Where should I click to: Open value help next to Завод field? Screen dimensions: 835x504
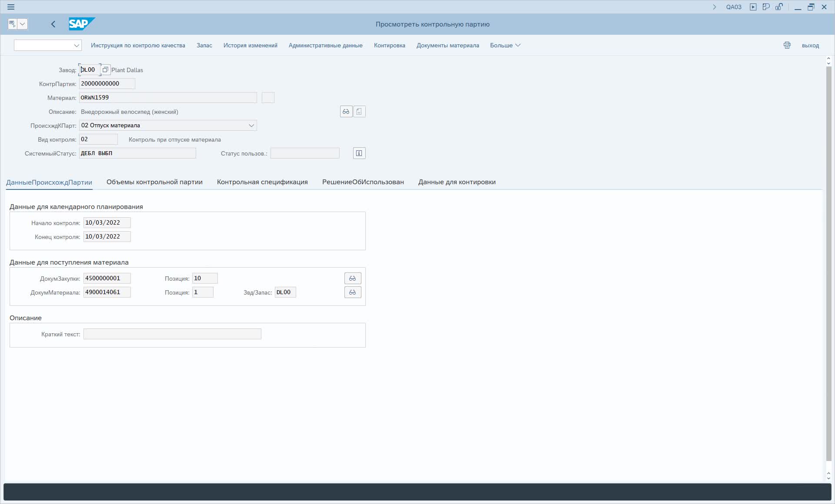105,70
